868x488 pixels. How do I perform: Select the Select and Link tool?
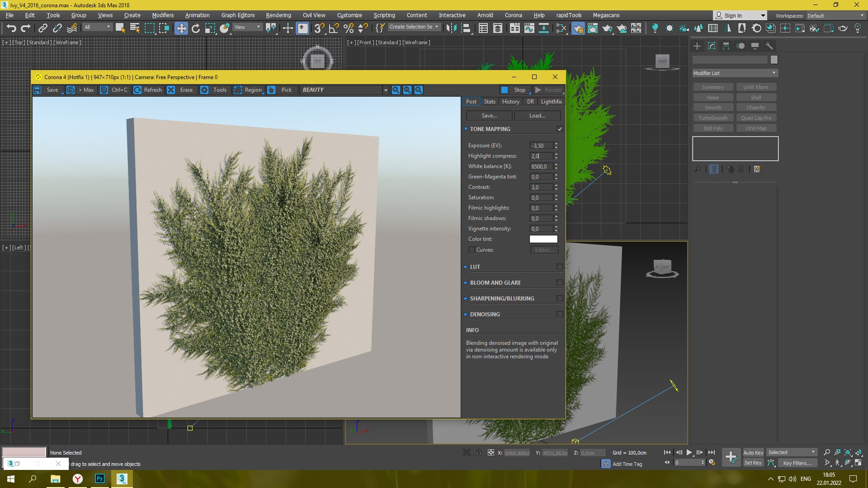(42, 28)
